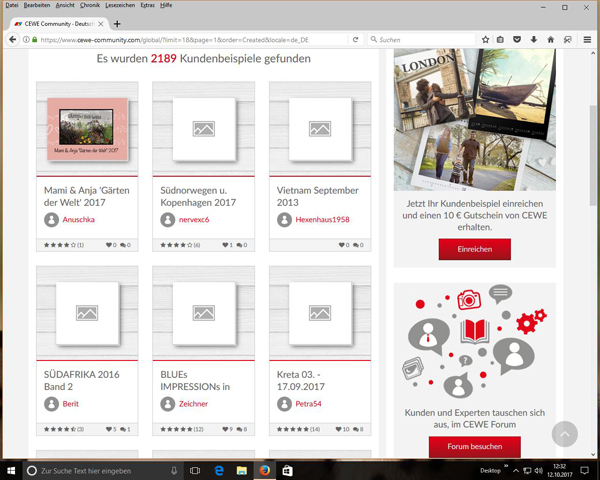Open the Gärten der Welt photo book thumbnail

pyautogui.click(x=87, y=129)
